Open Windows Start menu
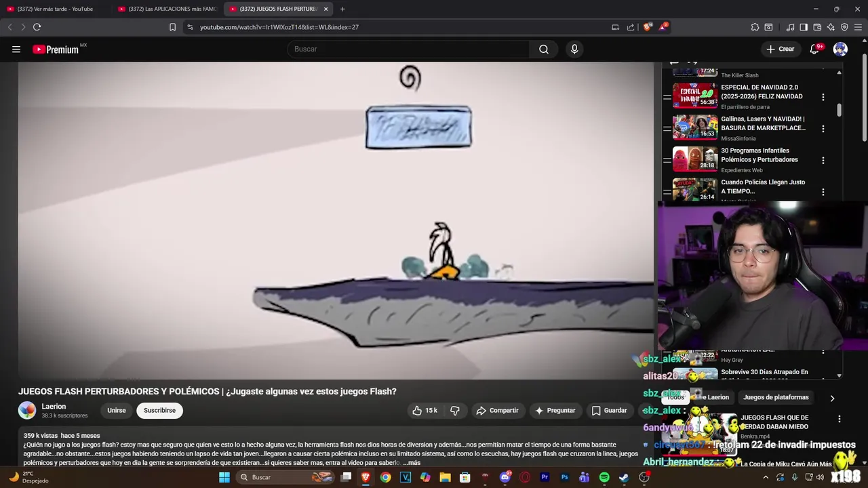The image size is (868, 488). [224, 477]
